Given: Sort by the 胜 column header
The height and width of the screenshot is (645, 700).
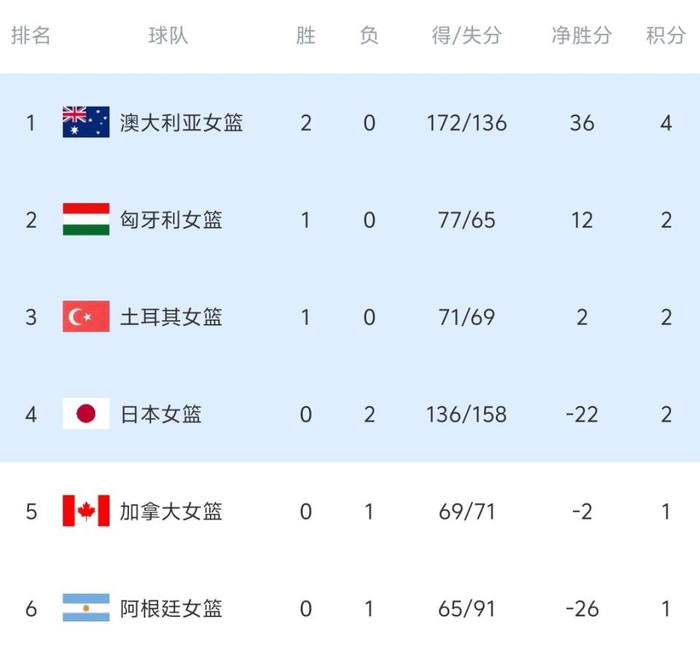Looking at the screenshot, I should (x=306, y=36).
